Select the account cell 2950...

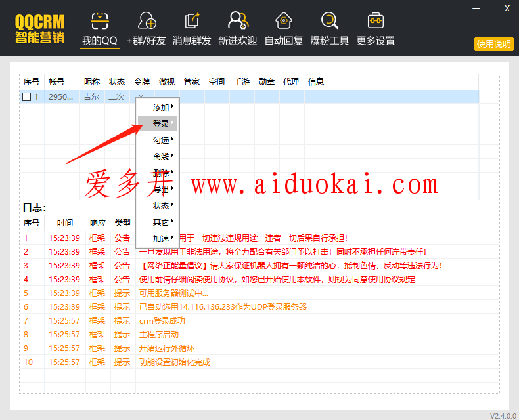pos(61,97)
